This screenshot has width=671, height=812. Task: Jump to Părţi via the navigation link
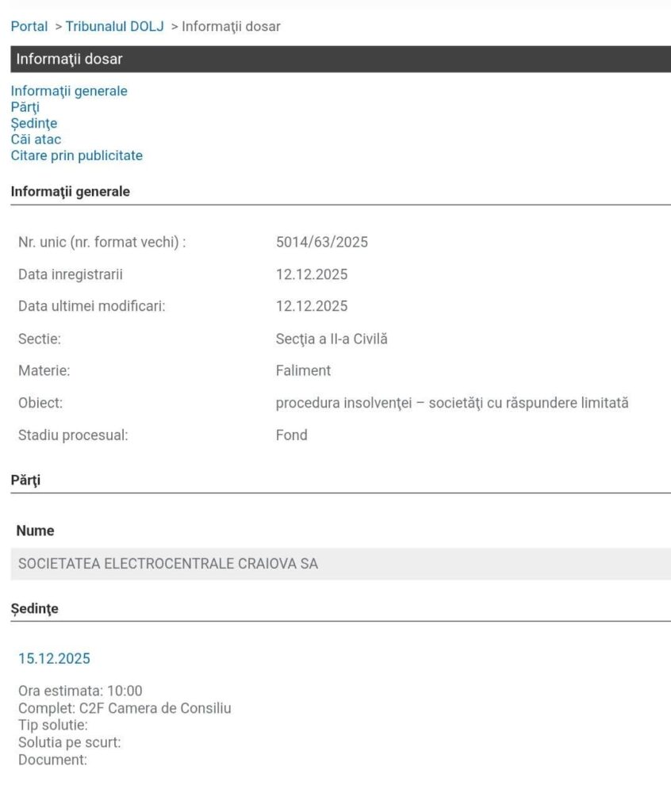pyautogui.click(x=25, y=107)
